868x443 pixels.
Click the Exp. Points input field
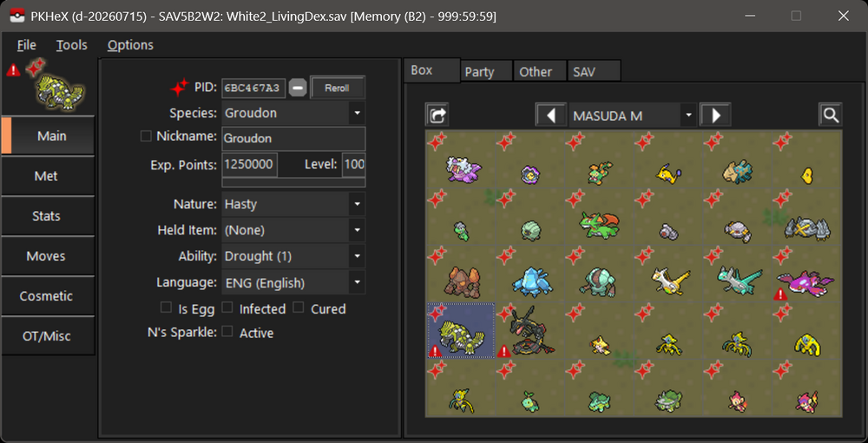[x=250, y=164]
